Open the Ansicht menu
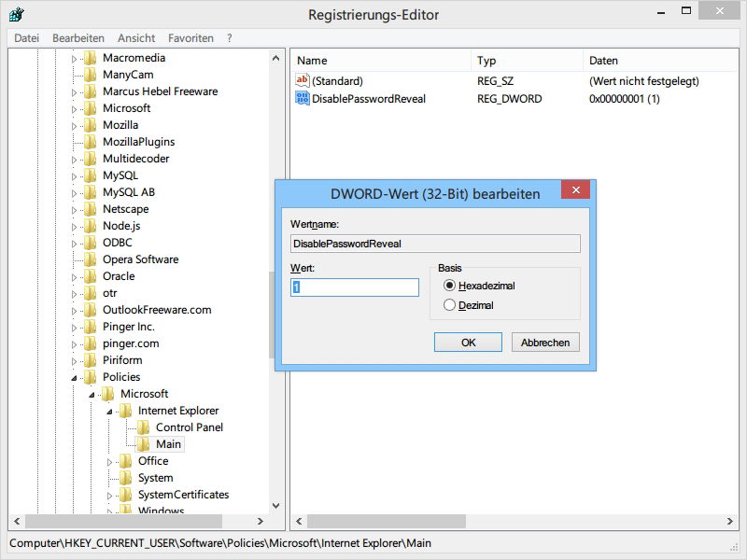This screenshot has width=747, height=560. [x=136, y=38]
